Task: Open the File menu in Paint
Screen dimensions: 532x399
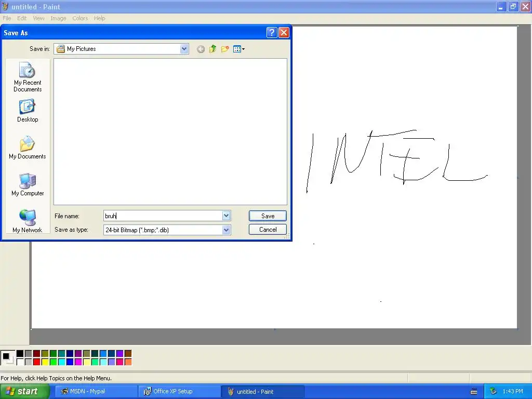Action: [7, 18]
